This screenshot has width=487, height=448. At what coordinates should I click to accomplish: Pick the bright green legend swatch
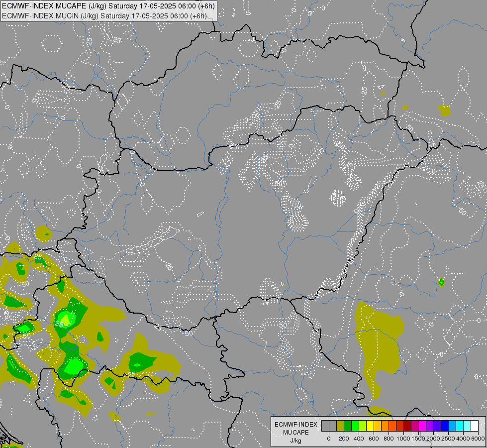355,426
